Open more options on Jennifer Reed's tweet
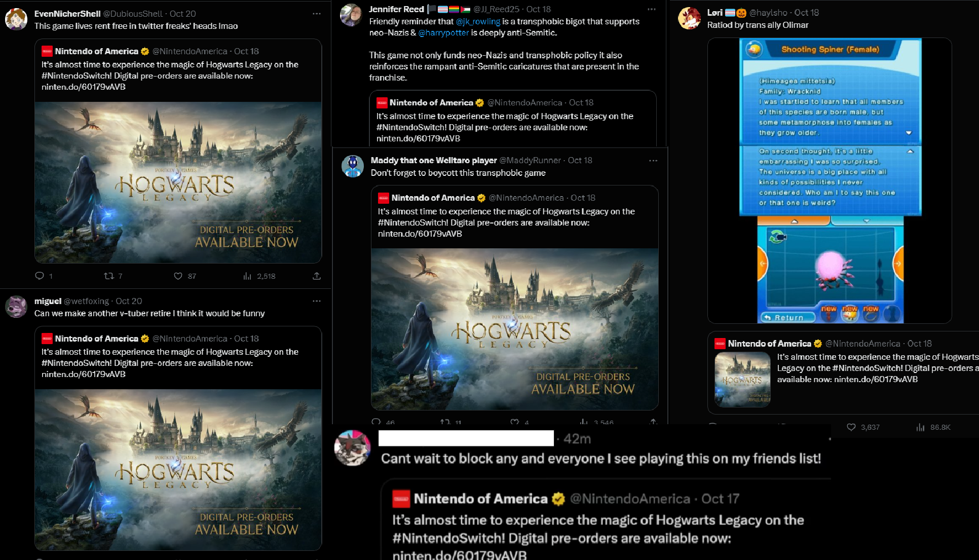 point(652,9)
